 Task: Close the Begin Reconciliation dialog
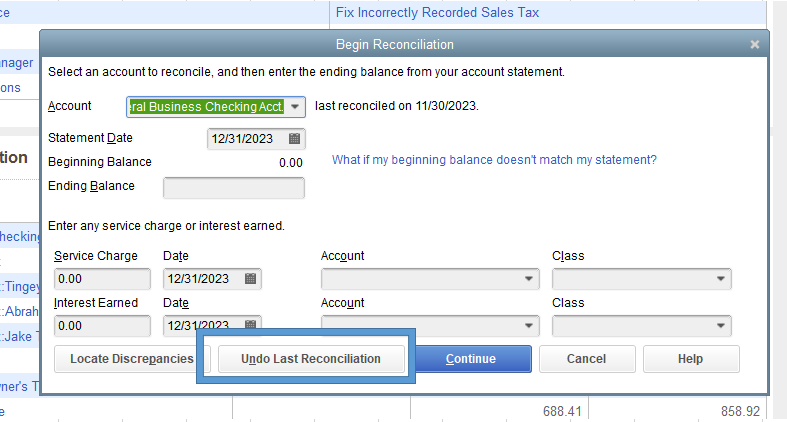pos(755,44)
